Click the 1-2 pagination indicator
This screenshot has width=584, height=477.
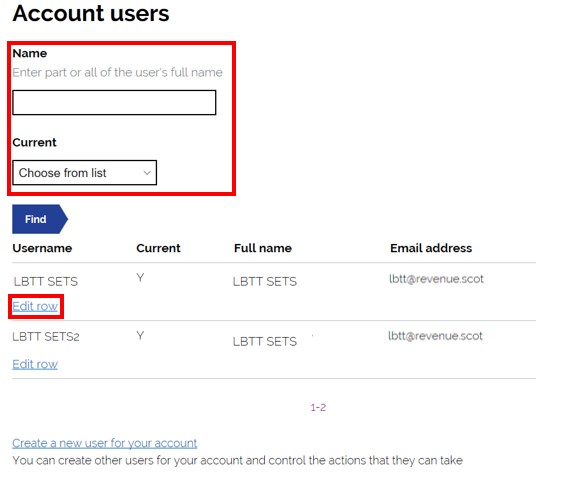point(318,407)
